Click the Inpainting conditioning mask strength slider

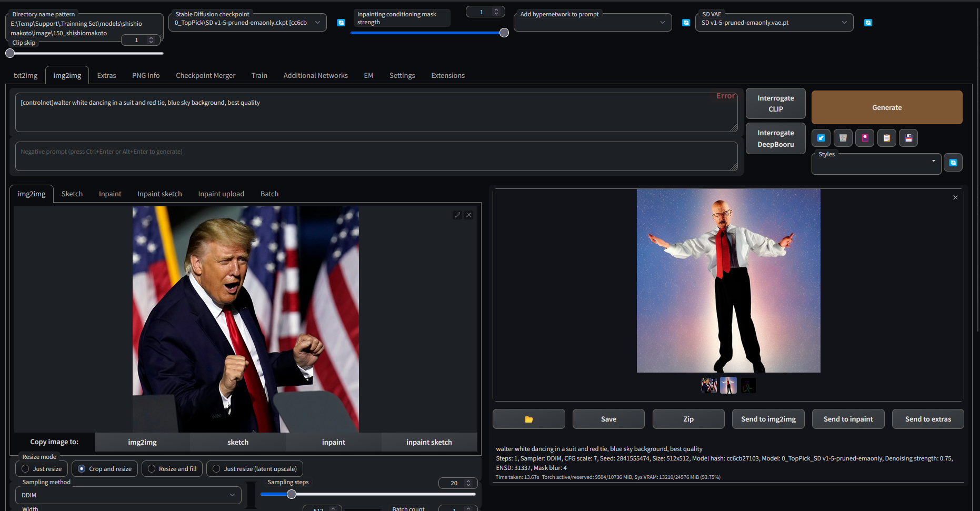429,33
